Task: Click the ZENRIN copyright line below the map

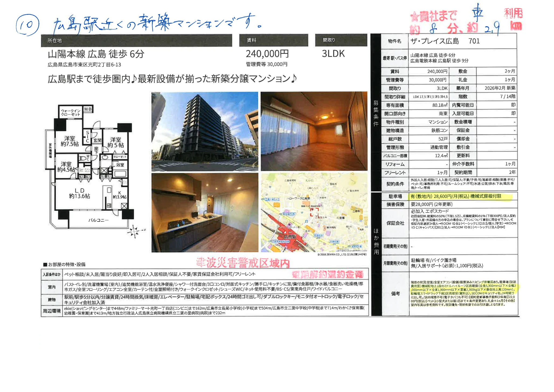Action: (342, 254)
